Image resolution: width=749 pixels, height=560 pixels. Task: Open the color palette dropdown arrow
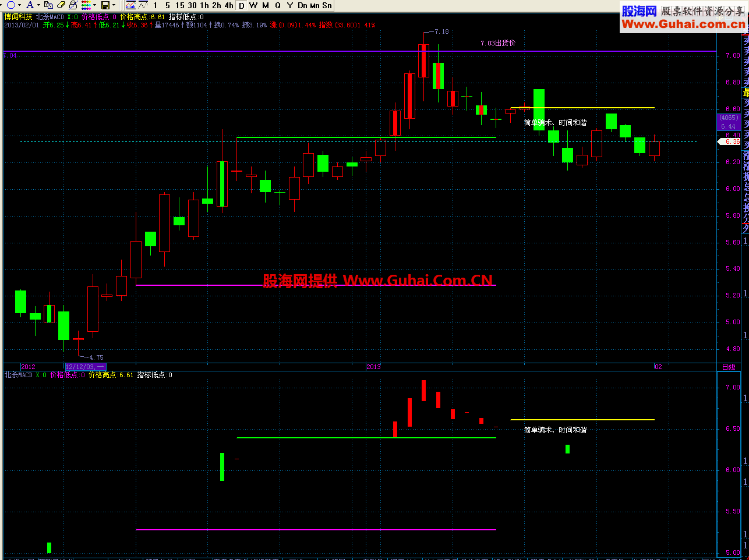click(x=94, y=5)
